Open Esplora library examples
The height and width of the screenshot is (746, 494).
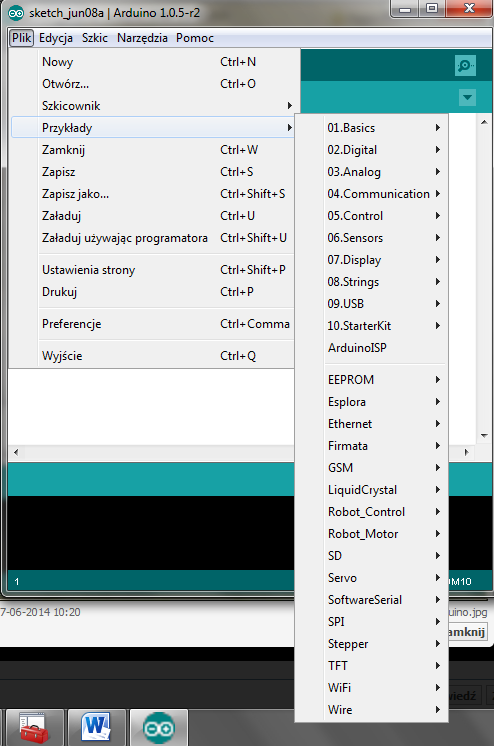371,402
